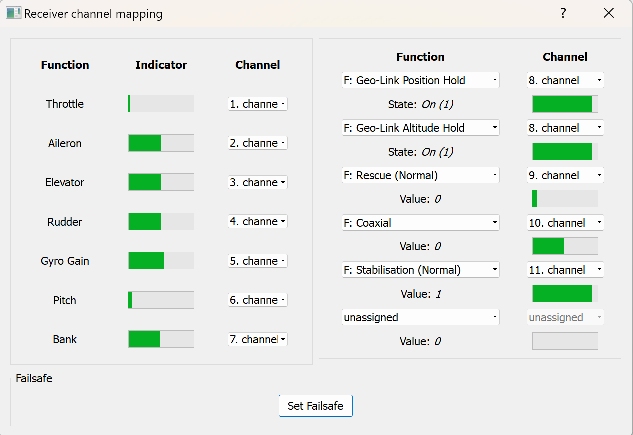633x435 pixels.
Task: Expand the Elevator channel selector
Action: (x=257, y=182)
